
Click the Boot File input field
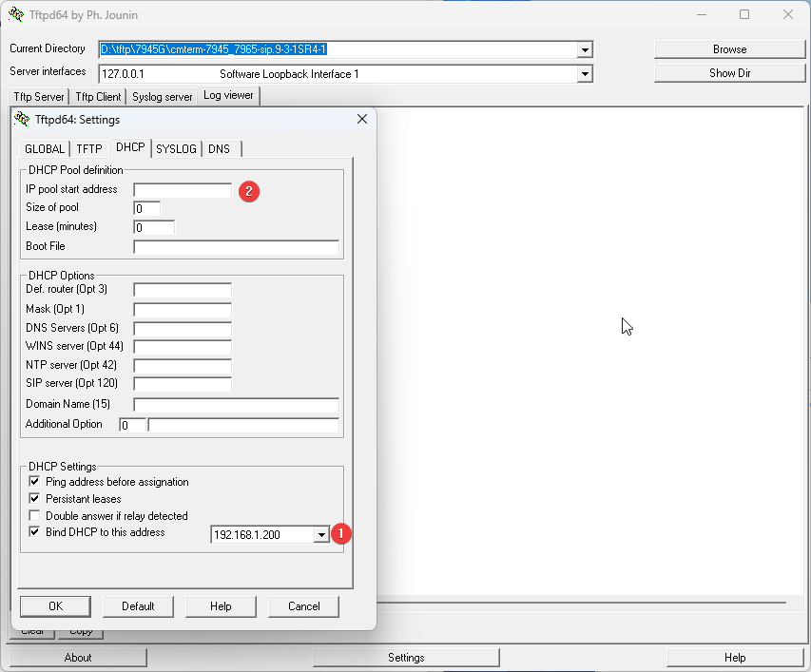tap(236, 247)
